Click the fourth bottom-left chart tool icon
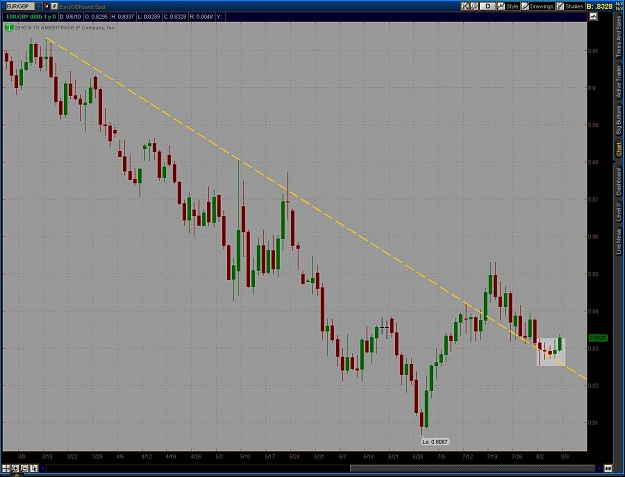This screenshot has height=477, width=625. [x=34, y=468]
